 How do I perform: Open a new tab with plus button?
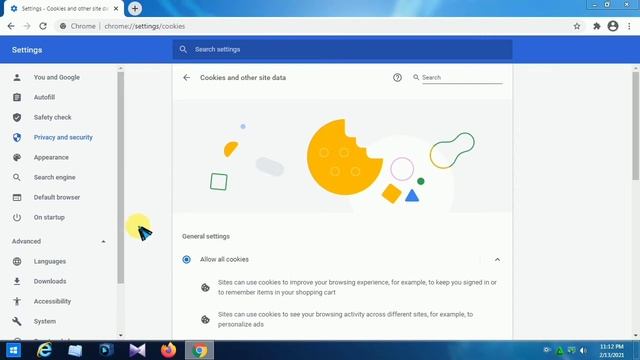[135, 9]
